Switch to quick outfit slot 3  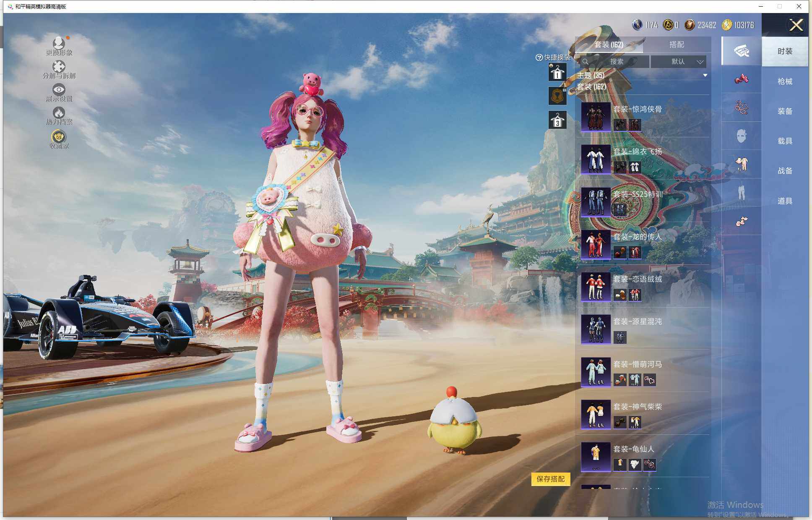[557, 120]
